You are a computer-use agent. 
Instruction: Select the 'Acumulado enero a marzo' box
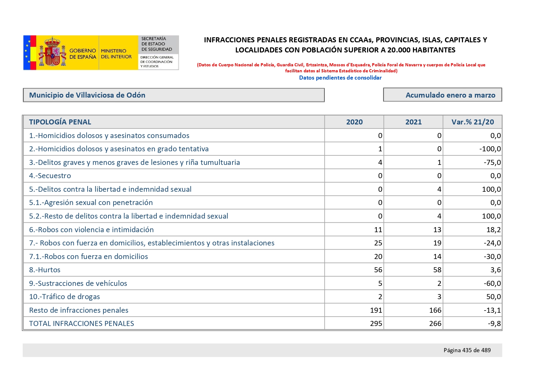(x=442, y=95)
